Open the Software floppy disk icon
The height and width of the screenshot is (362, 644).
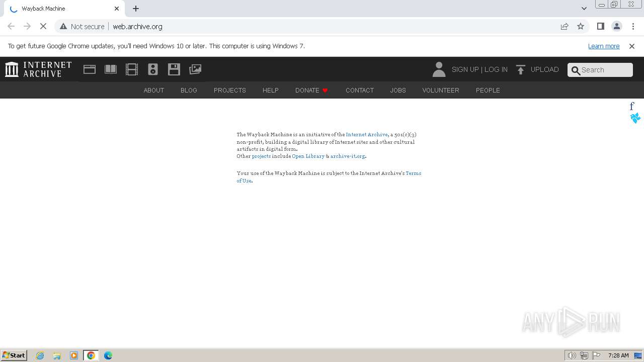tap(174, 69)
